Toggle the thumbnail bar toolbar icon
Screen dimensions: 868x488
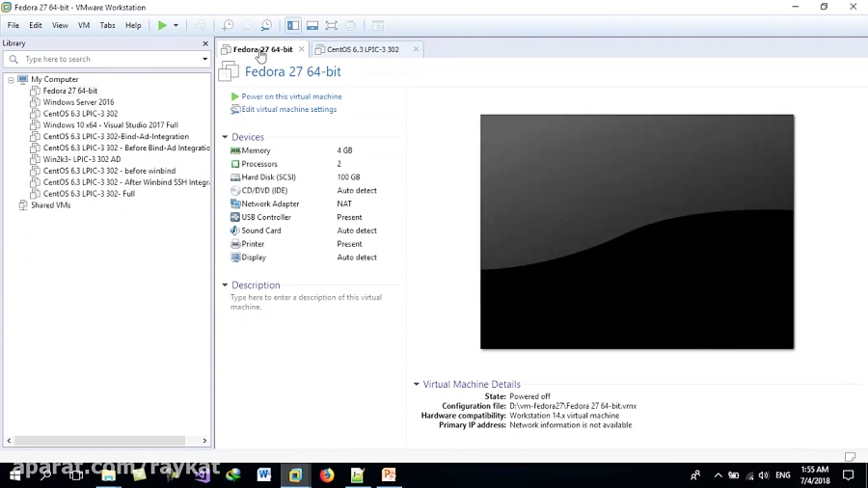click(312, 25)
